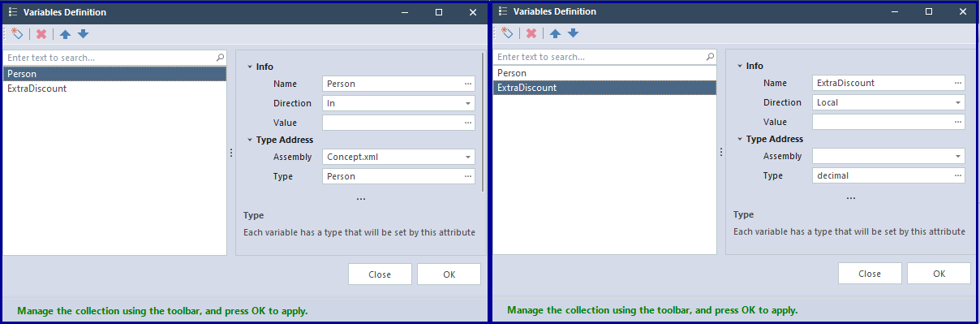The height and width of the screenshot is (324, 980).
Task: Open ellipsis editor for Name field Person
Action: tap(468, 84)
